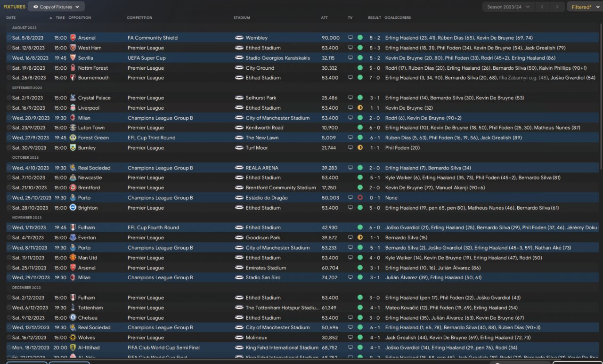
Task: Click the Chelsea club badge
Action: tap(73, 318)
